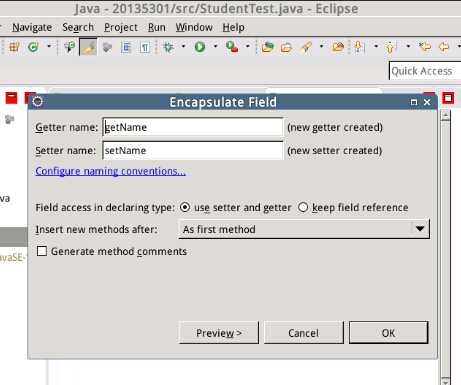461x385 pixels.
Task: Click the Open Task folder icon
Action: pos(286,47)
